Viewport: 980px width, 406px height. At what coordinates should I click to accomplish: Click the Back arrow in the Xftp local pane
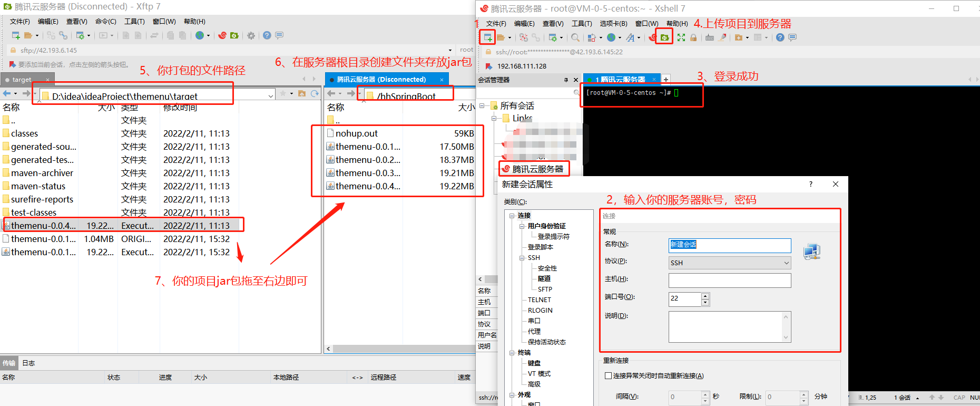[x=7, y=93]
